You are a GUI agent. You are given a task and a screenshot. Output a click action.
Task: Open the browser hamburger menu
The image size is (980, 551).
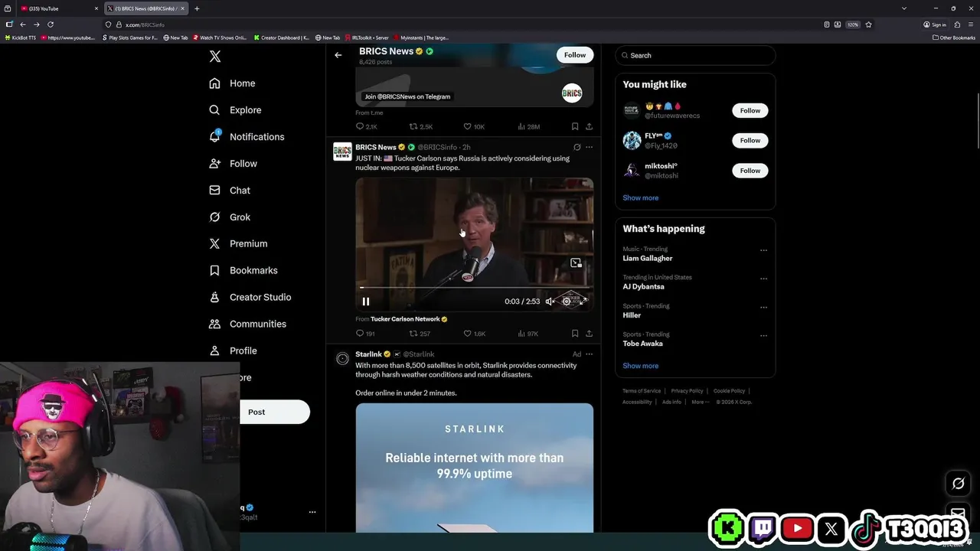(969, 24)
